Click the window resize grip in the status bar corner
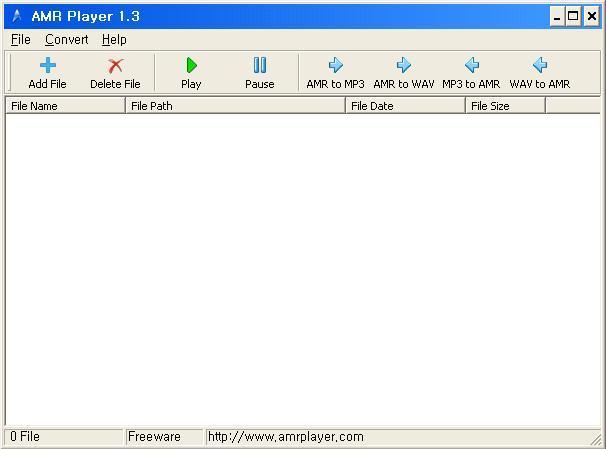Image resolution: width=606 pixels, height=449 pixels. pos(596,439)
